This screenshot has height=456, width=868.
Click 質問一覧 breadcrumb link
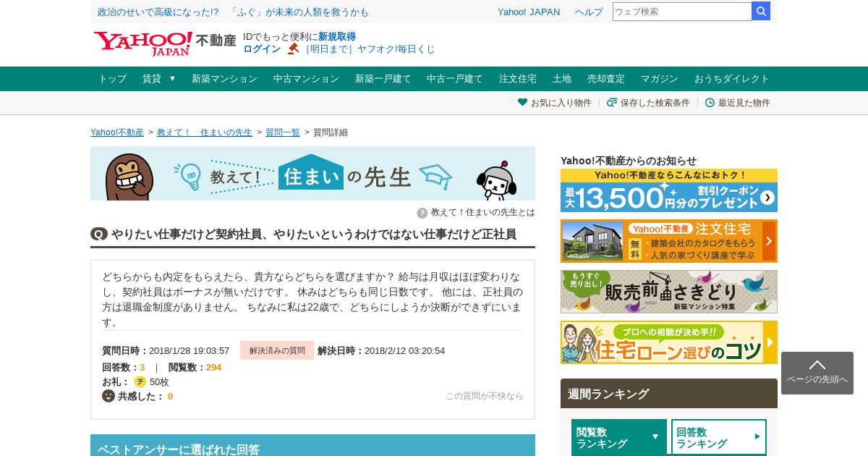coord(283,132)
